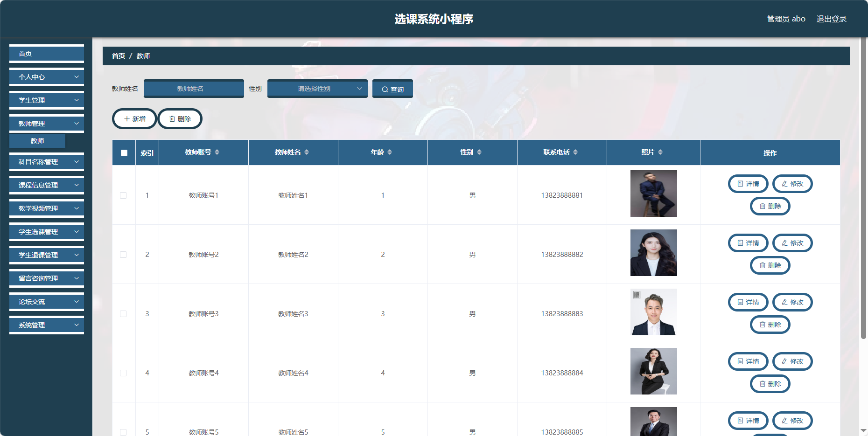Click the batch 删除 button above table

(x=180, y=119)
